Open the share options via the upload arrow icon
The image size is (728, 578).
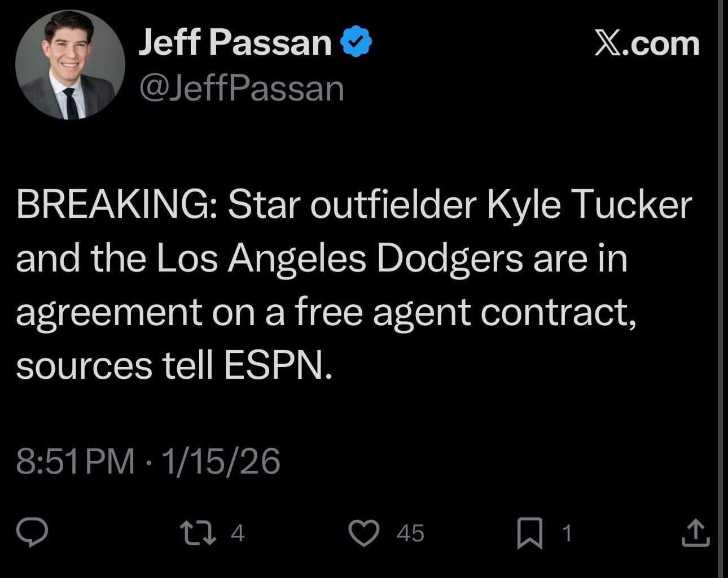(695, 533)
